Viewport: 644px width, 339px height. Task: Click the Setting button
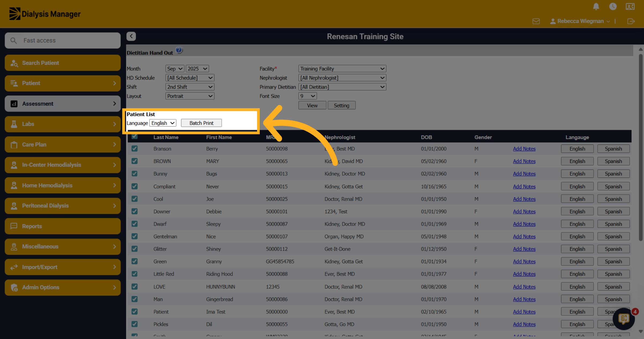click(342, 106)
